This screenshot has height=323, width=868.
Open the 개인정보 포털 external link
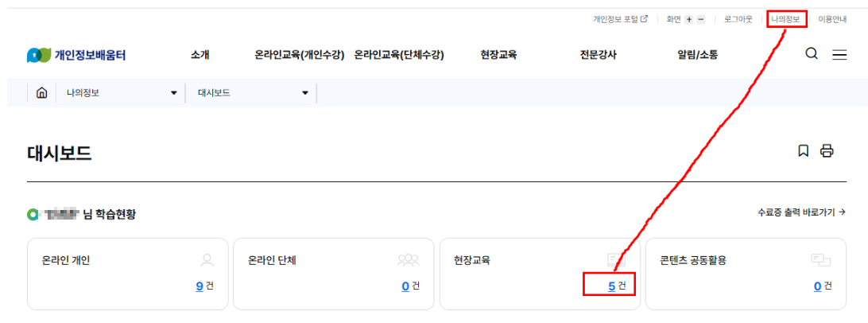point(620,19)
